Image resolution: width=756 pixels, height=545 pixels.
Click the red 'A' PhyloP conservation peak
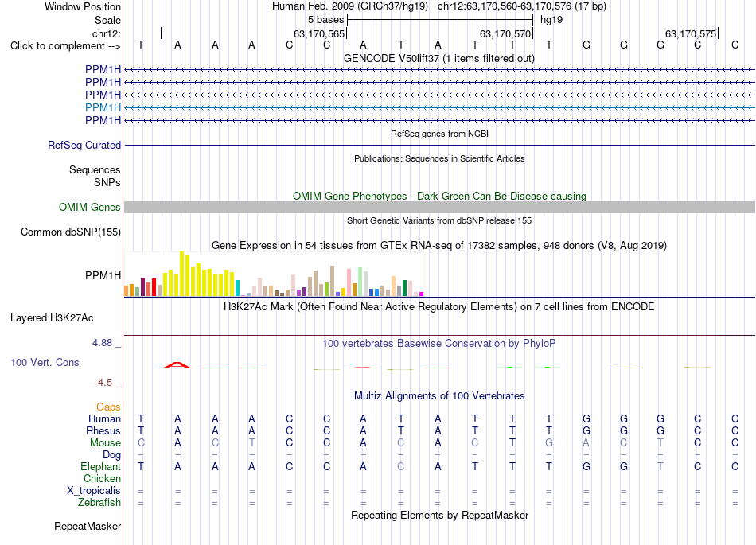[177, 365]
